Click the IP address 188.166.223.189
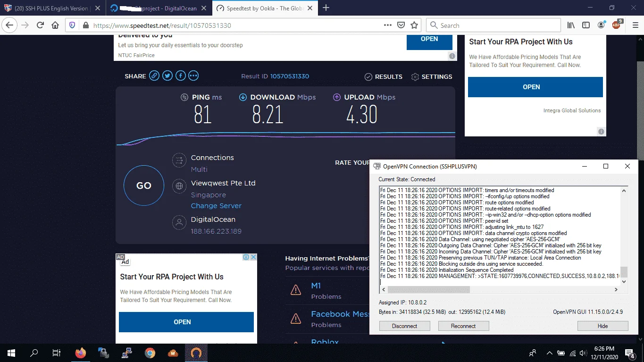This screenshot has width=644, height=362. click(x=216, y=231)
